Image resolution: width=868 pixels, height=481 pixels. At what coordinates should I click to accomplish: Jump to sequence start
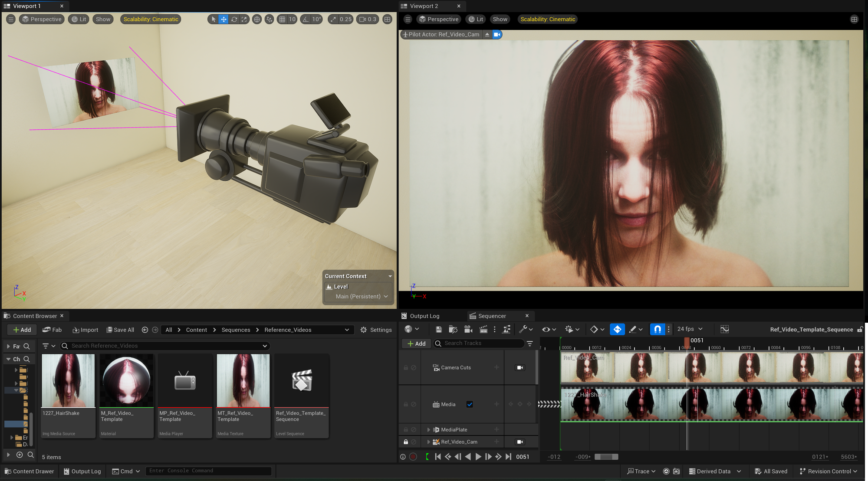[x=437, y=456]
